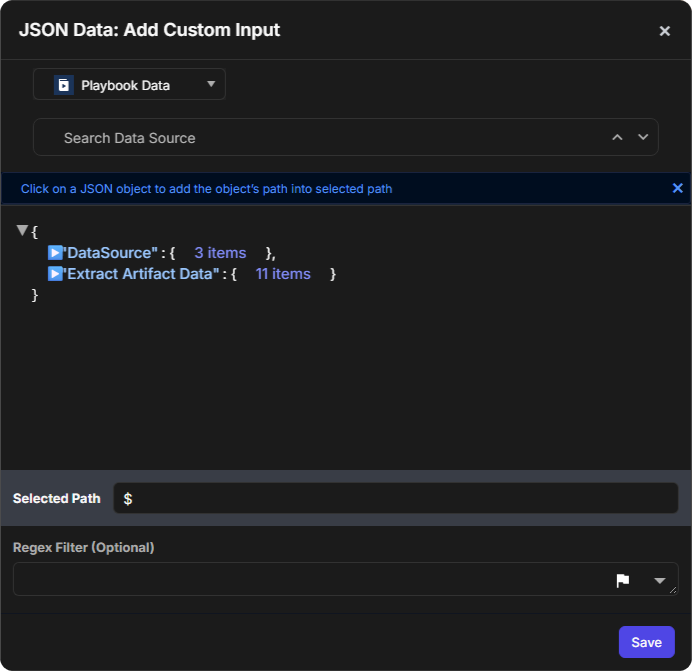
Task: Click into the Selected Path field
Action: pos(395,498)
